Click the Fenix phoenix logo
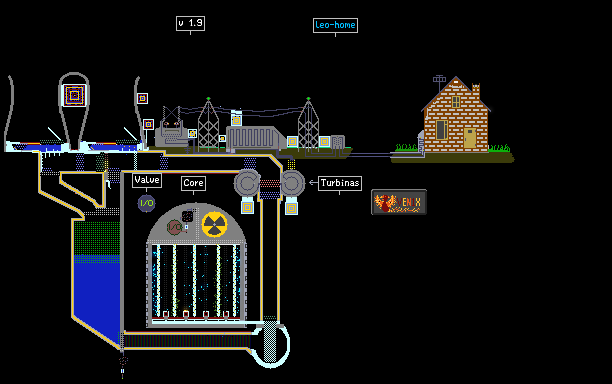Screen dimensions: 612x384 pos(399,202)
